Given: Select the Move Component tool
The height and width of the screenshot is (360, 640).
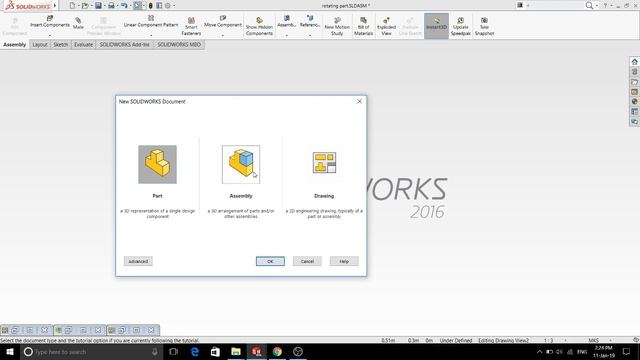Looking at the screenshot, I should [x=223, y=22].
